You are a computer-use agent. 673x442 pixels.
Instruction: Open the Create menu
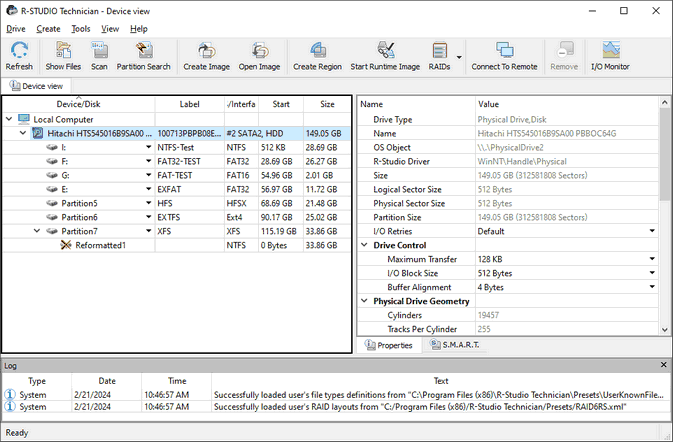click(48, 29)
